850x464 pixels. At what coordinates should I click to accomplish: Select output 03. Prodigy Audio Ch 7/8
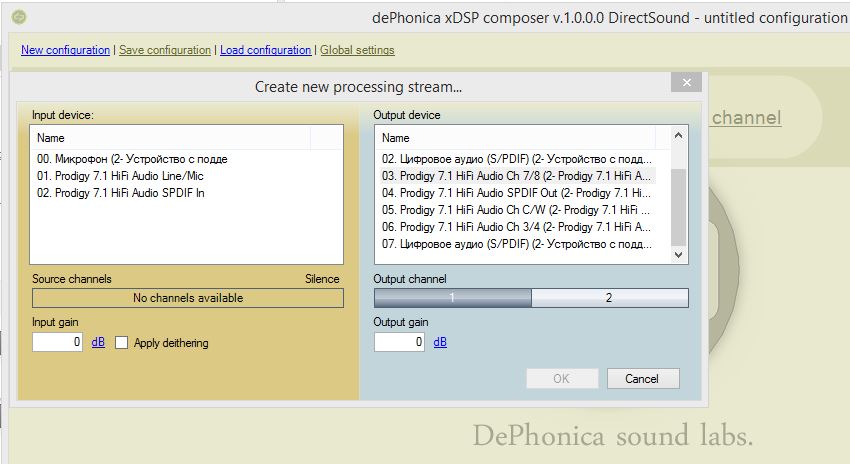point(517,176)
